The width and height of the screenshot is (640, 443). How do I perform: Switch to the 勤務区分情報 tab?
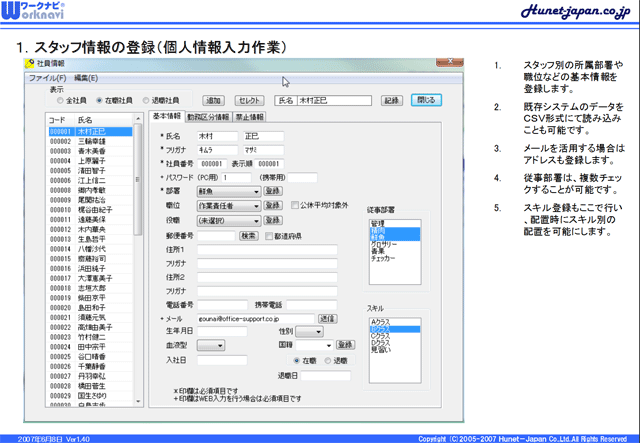tap(207, 117)
